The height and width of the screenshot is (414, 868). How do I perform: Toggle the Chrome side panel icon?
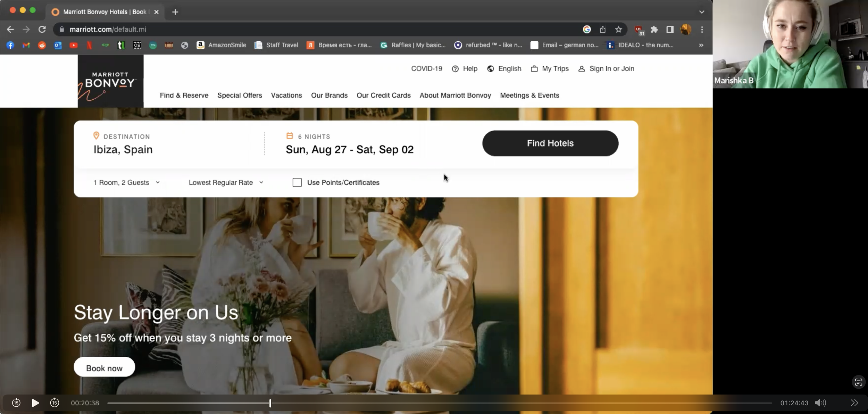670,30
